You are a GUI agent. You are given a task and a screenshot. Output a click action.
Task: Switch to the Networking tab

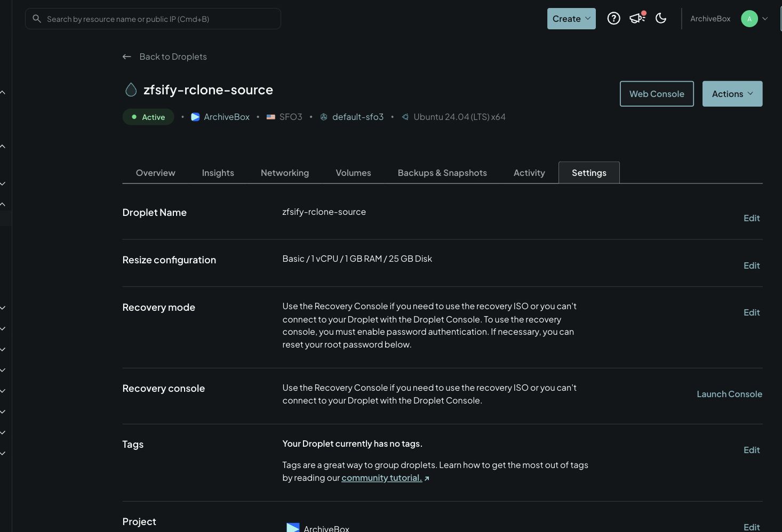point(285,173)
